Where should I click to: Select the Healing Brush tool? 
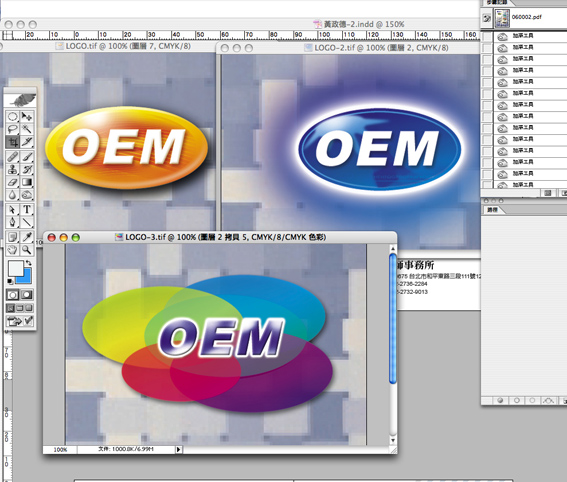13,157
